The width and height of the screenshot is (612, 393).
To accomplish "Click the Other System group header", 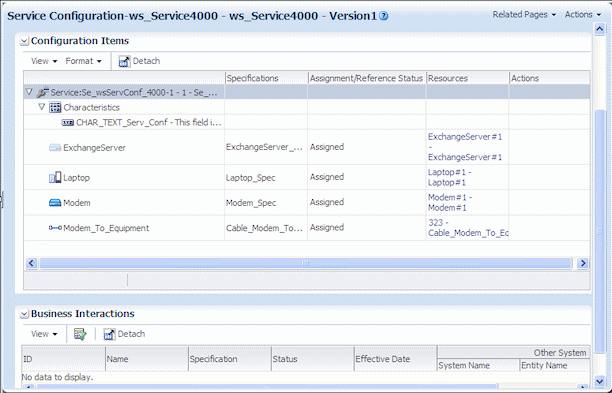I will pos(513,352).
